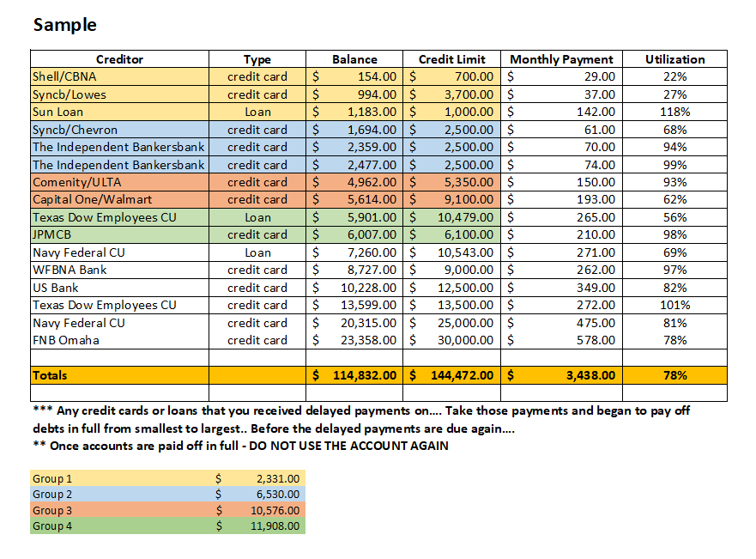Click the JPMCB balance '6,007.00'

[x=354, y=235]
